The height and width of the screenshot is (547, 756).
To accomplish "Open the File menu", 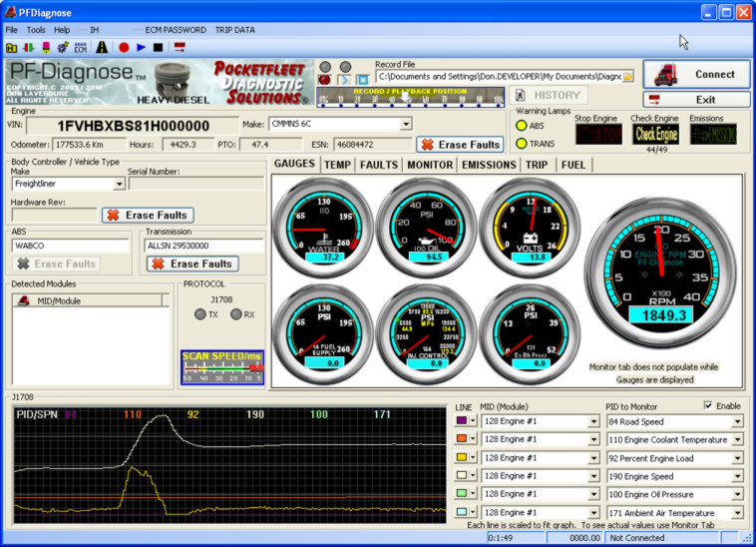I will pos(12,30).
